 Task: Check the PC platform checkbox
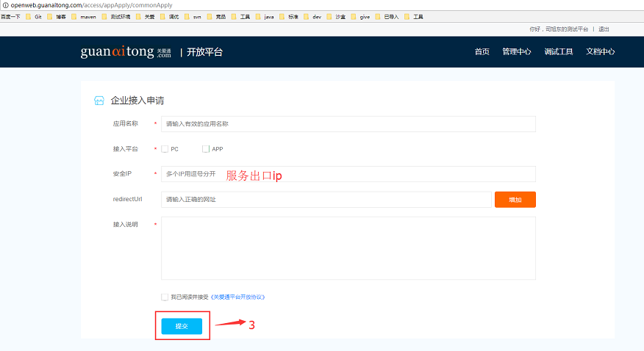tap(165, 149)
